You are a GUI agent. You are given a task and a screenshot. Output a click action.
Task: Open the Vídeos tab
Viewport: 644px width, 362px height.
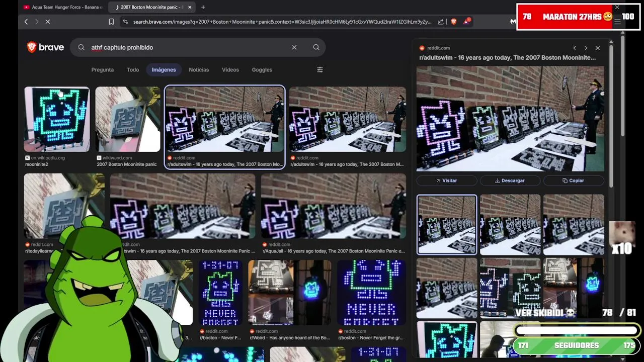point(230,70)
